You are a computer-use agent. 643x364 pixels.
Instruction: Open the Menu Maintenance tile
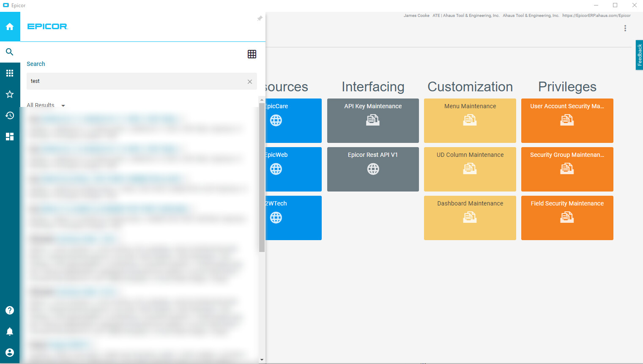(x=470, y=120)
